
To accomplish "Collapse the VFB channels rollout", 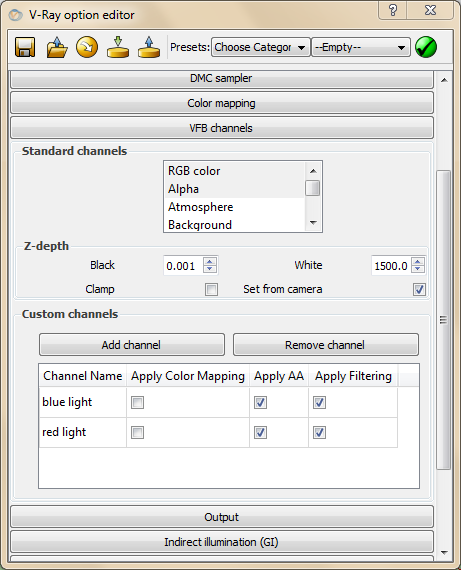I will pos(222,128).
